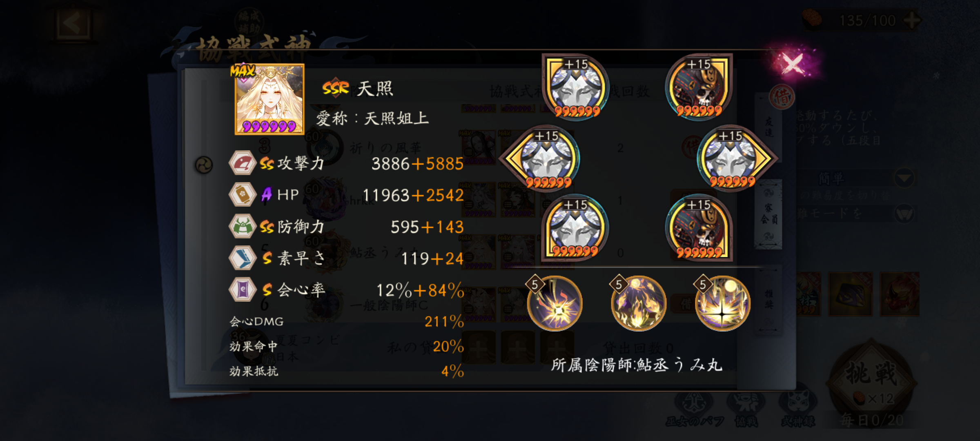The image size is (980, 441).
Task: Tap the HP stat icon
Action: (x=242, y=194)
